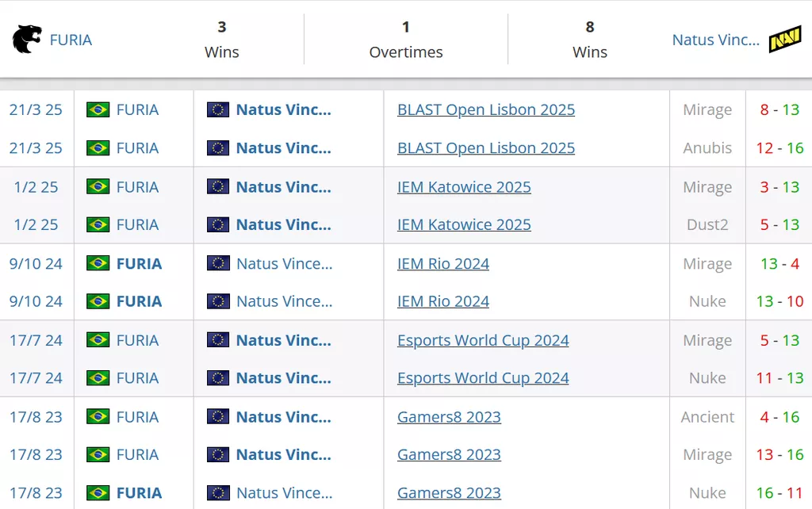The image size is (812, 509).
Task: Click EU flag in Gamers8 Nuke row
Action: tap(218, 493)
